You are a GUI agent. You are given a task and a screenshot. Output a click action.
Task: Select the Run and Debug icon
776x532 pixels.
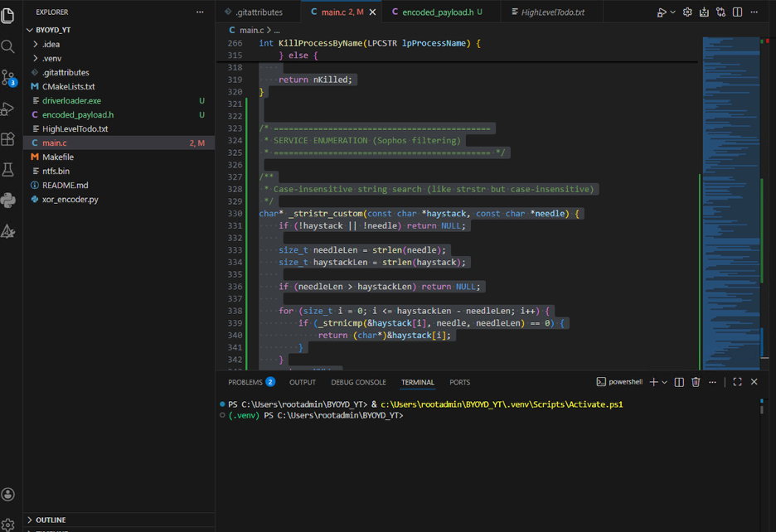point(8,109)
